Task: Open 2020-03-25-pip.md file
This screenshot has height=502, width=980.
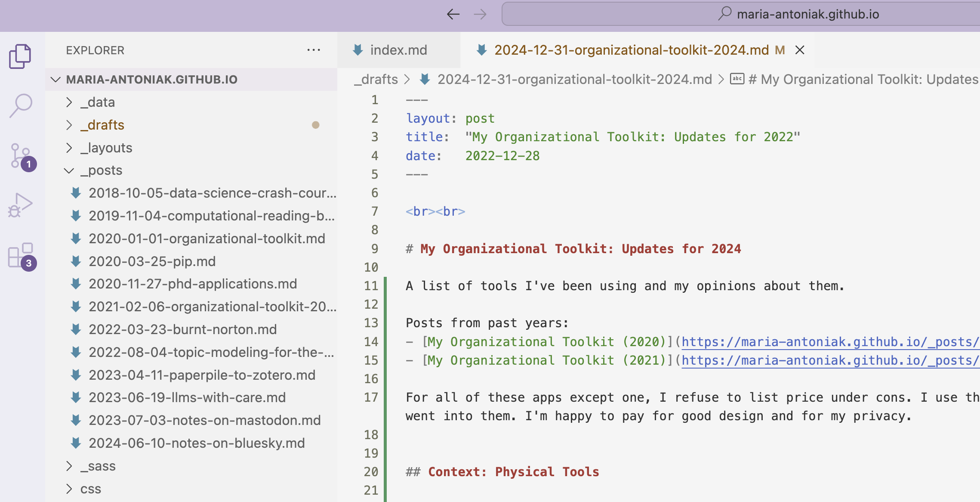Action: [191, 261]
